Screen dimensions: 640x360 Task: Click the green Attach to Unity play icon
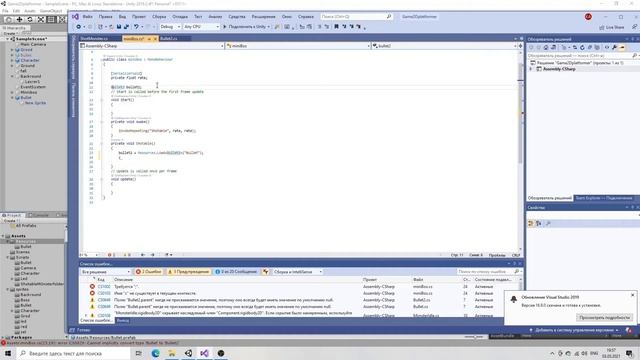pos(224,27)
